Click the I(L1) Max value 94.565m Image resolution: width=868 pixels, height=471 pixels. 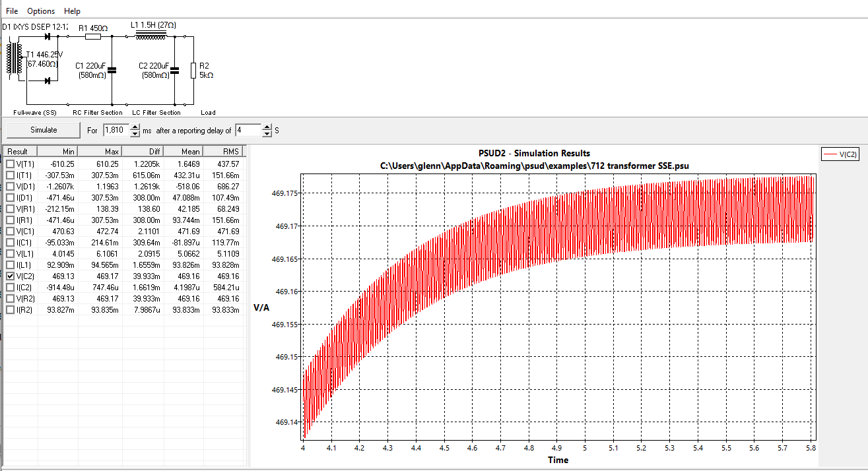104,265
